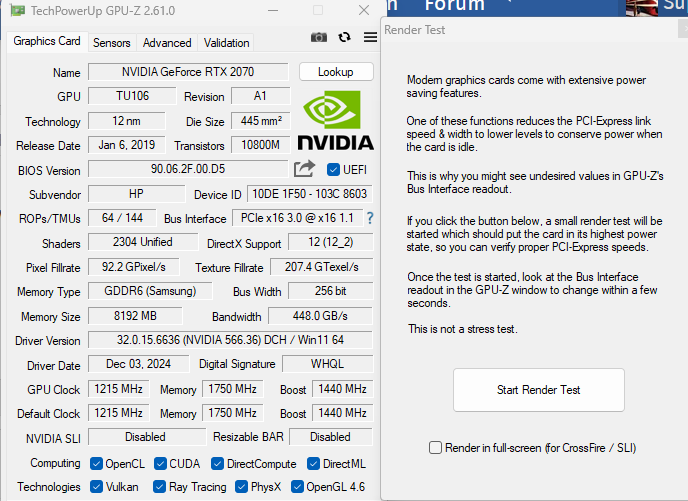Toggle the DirectML checkbox
This screenshot has width=688, height=501.
pyautogui.click(x=313, y=464)
